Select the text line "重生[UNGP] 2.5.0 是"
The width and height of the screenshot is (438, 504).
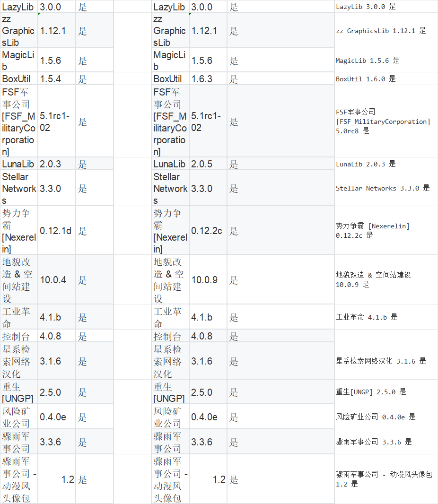[371, 392]
